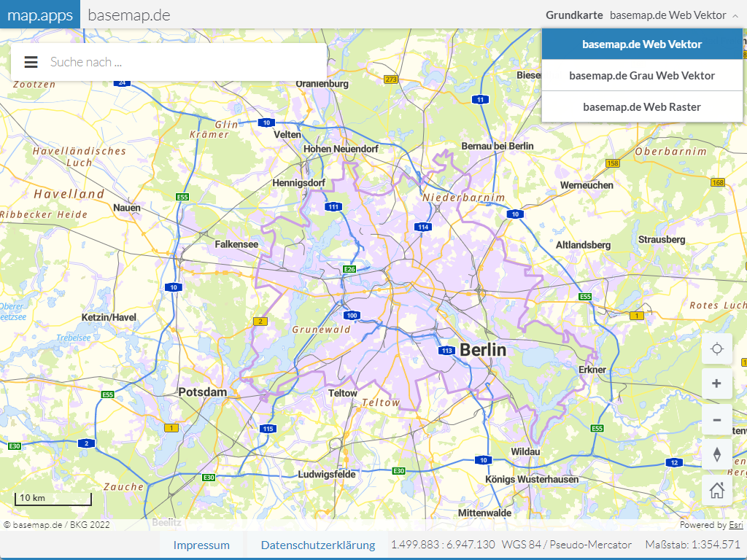Click the Altlandsberg town label

(583, 245)
